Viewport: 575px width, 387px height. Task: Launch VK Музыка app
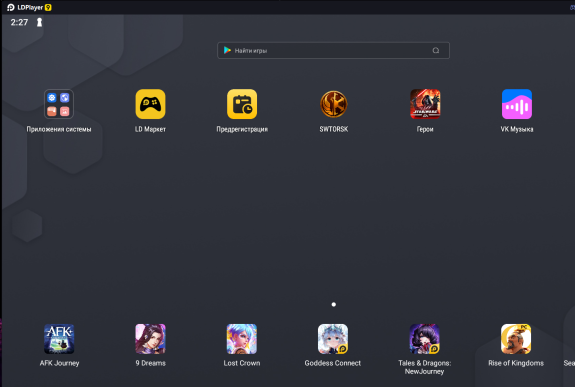[517, 104]
